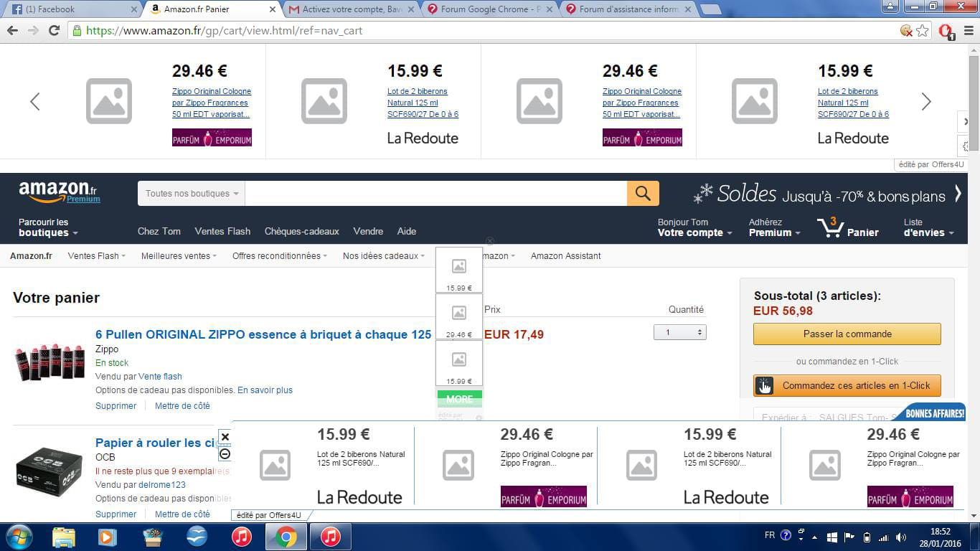Click the Passer la commande button
The width and height of the screenshot is (980, 551).
click(x=847, y=334)
